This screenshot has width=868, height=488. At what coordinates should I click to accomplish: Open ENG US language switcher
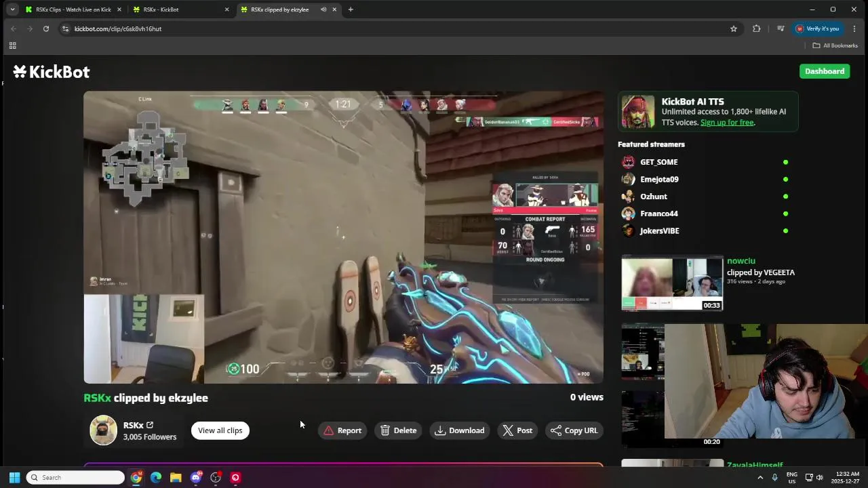(791, 478)
